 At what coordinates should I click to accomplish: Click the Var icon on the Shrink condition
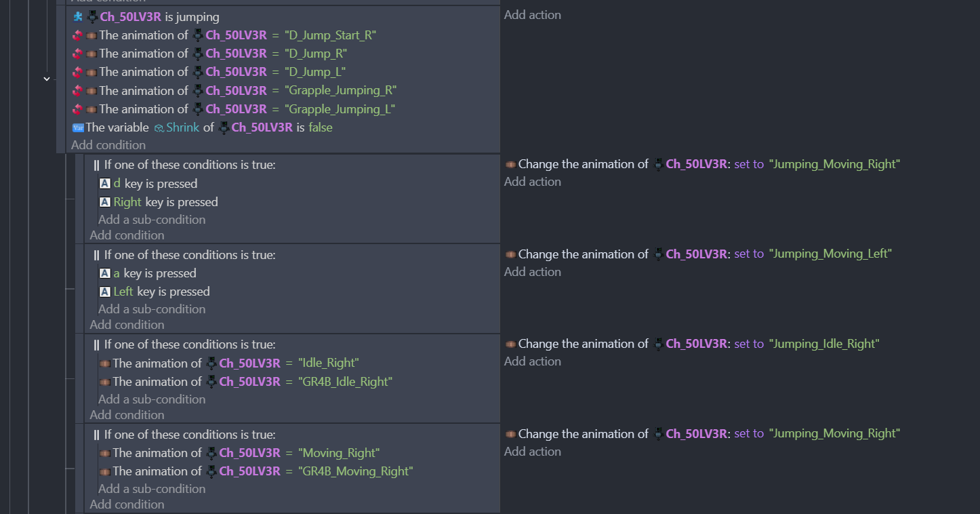point(78,127)
